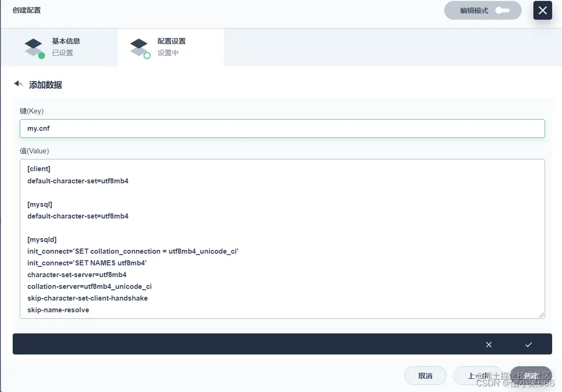
Task: Cancel data entry with the dark bar X icon
Action: (x=488, y=344)
